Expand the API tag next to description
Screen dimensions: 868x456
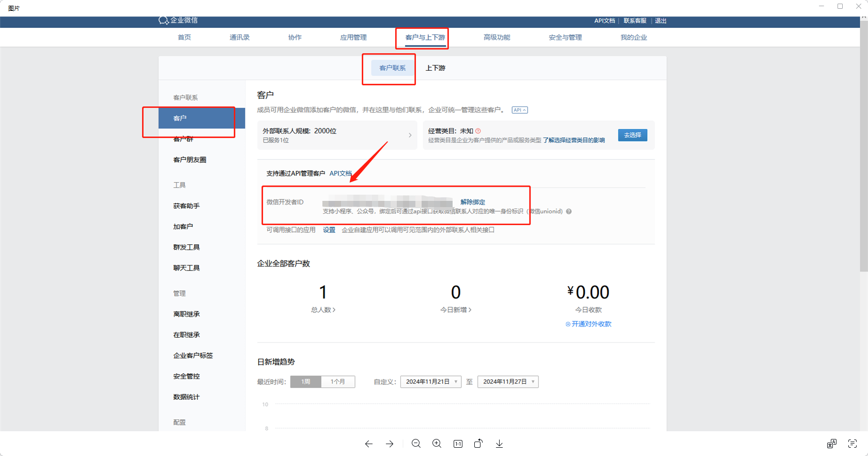coord(519,110)
